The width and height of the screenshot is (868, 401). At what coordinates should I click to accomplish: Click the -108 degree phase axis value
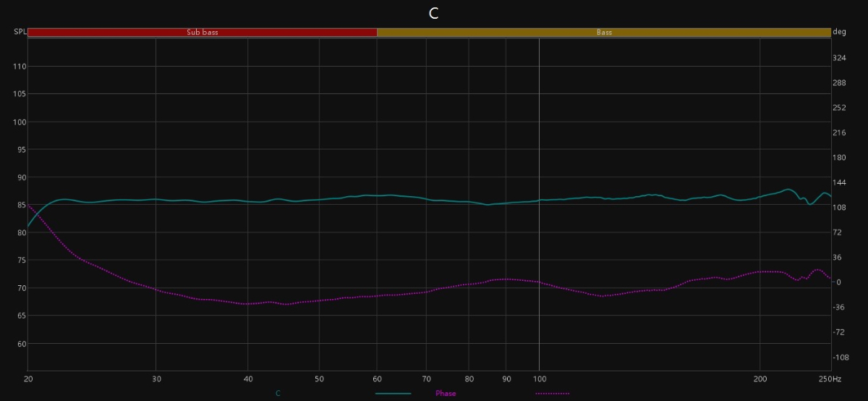pyautogui.click(x=840, y=358)
